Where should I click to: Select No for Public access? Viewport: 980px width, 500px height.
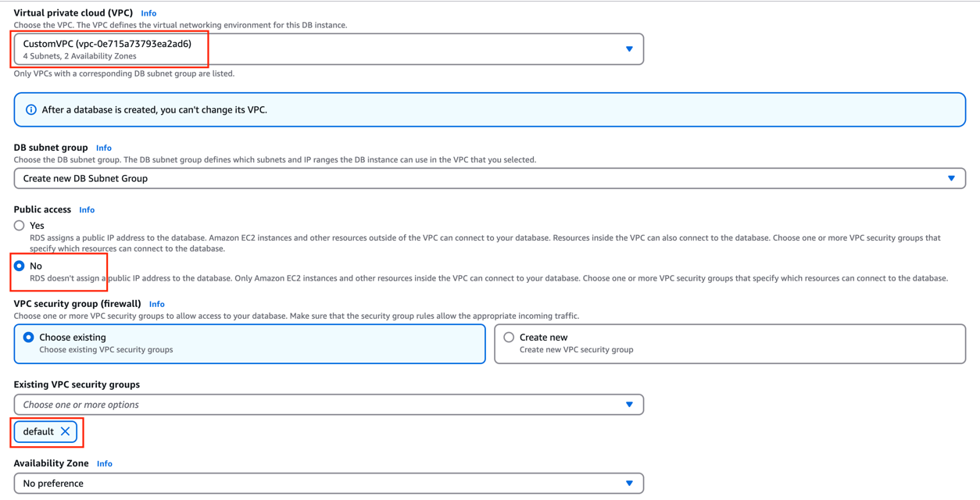pyautogui.click(x=20, y=266)
